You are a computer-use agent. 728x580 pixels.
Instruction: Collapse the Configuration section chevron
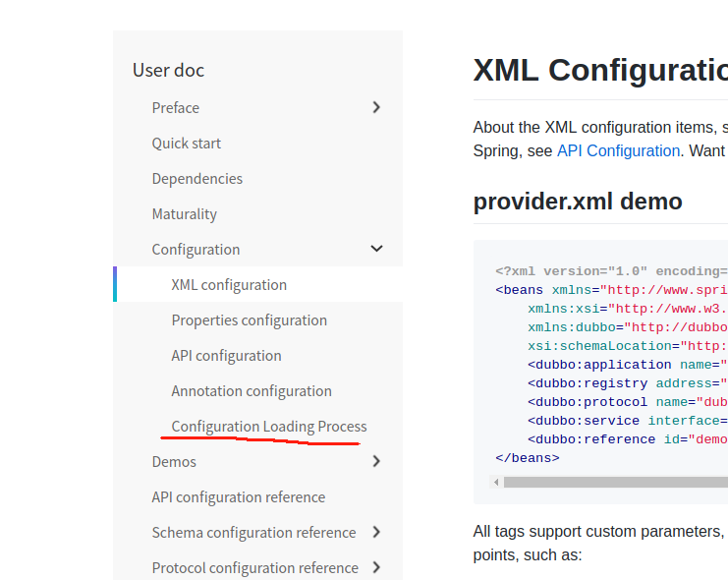[x=376, y=249]
